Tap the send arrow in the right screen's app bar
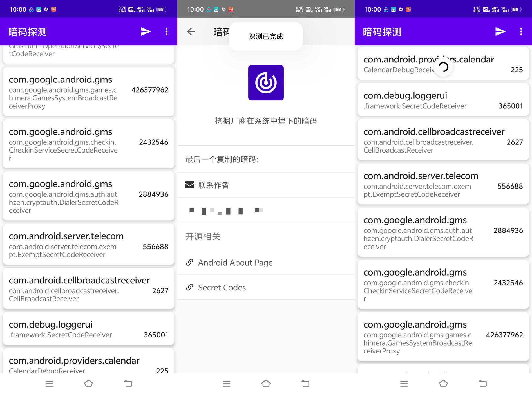Viewport: 532px width, 394px height. pyautogui.click(x=500, y=32)
